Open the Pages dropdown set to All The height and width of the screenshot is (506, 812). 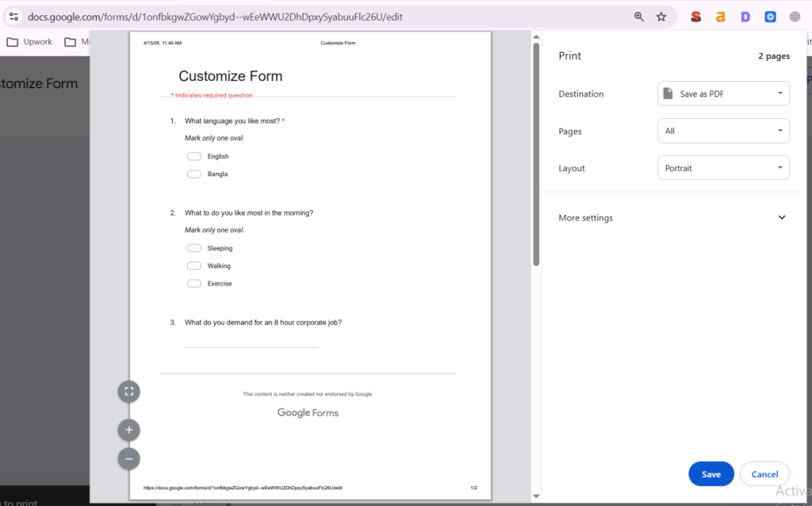723,131
